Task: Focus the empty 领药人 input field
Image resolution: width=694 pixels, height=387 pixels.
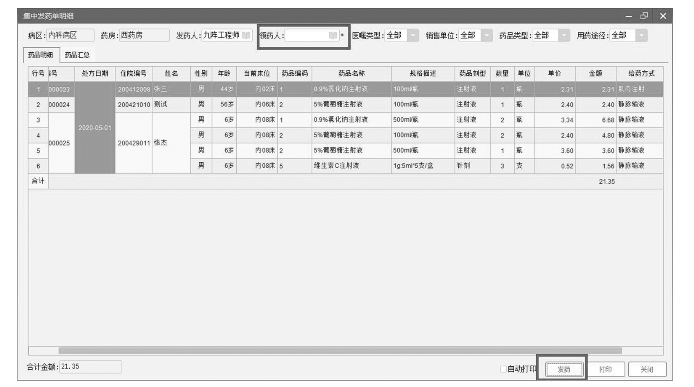Action: coord(312,35)
